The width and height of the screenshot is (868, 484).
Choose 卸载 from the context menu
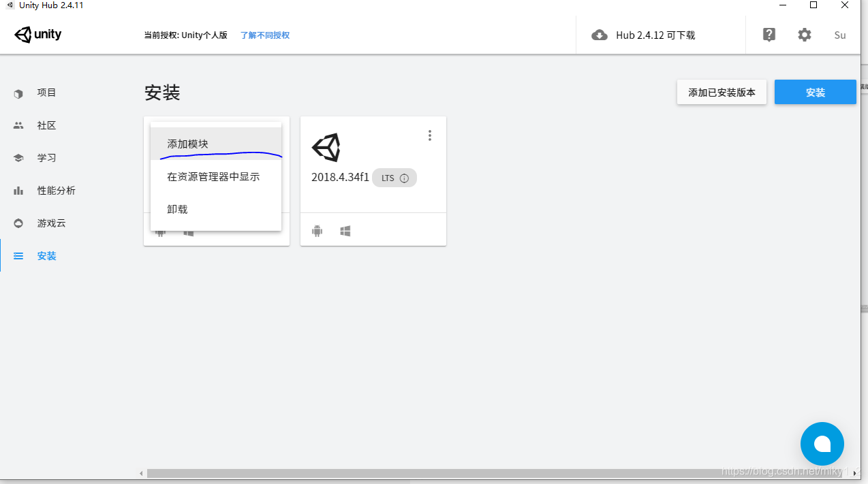tap(216, 209)
